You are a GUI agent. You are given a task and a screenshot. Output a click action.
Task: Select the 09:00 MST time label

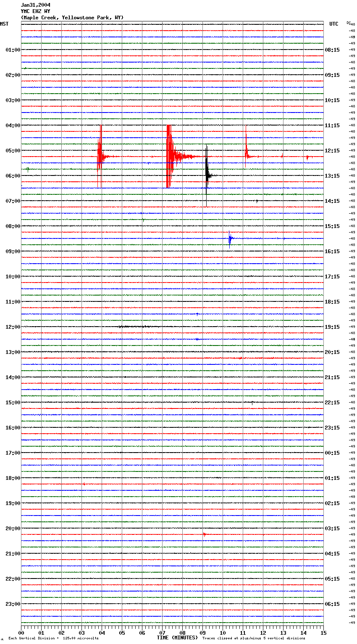[13, 251]
